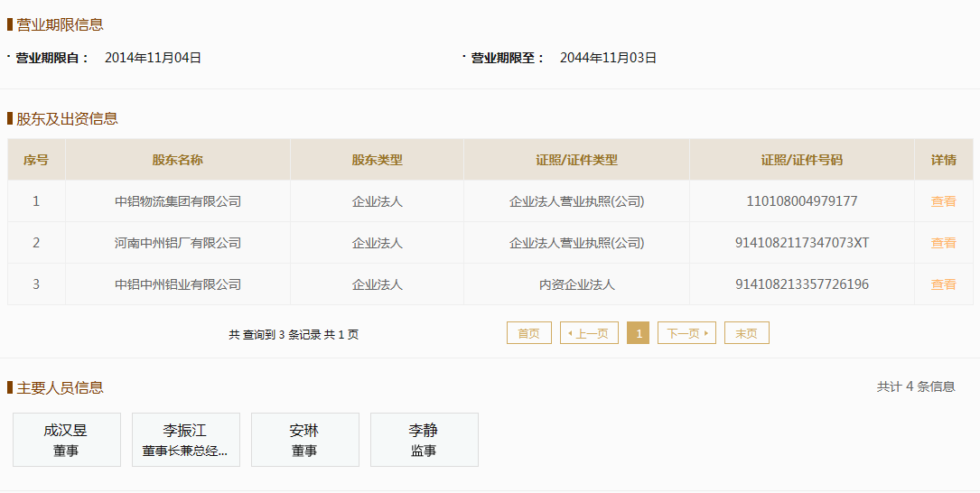This screenshot has width=980, height=493.
Task: Click the 主要人员信息 section heading
Action: point(60,387)
